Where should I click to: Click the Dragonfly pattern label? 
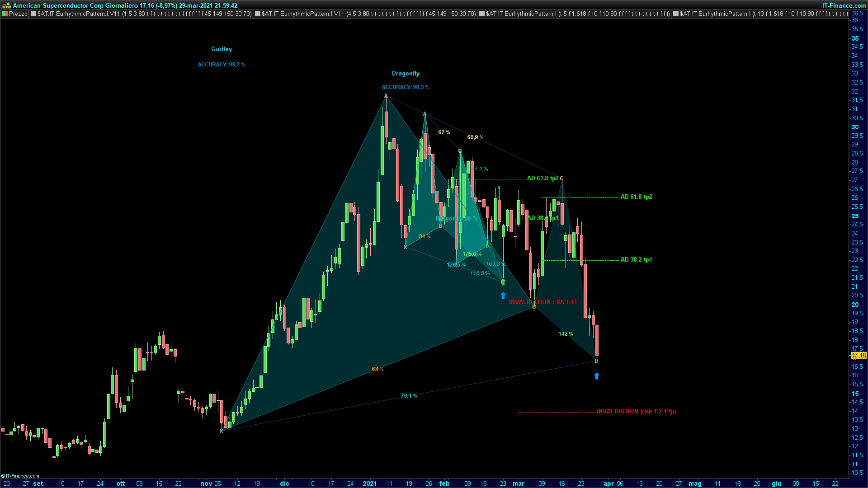405,73
